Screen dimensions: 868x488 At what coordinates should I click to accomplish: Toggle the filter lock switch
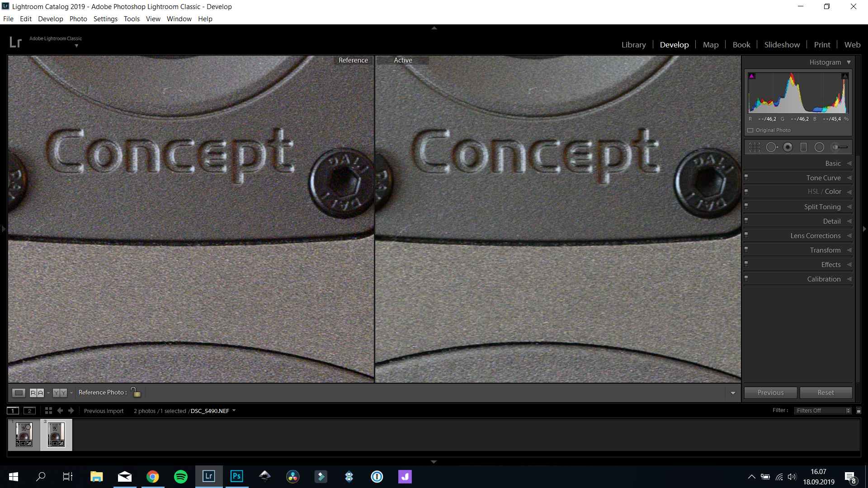(859, 411)
